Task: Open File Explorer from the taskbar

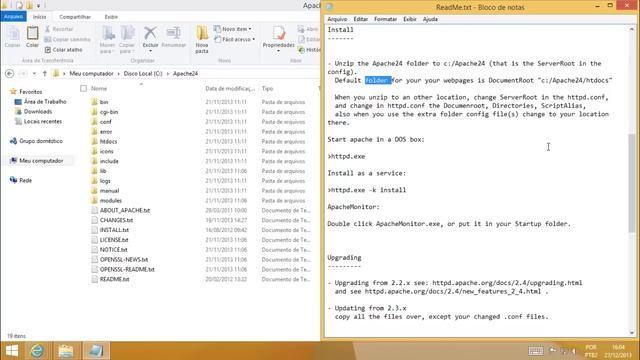Action: 66,351
